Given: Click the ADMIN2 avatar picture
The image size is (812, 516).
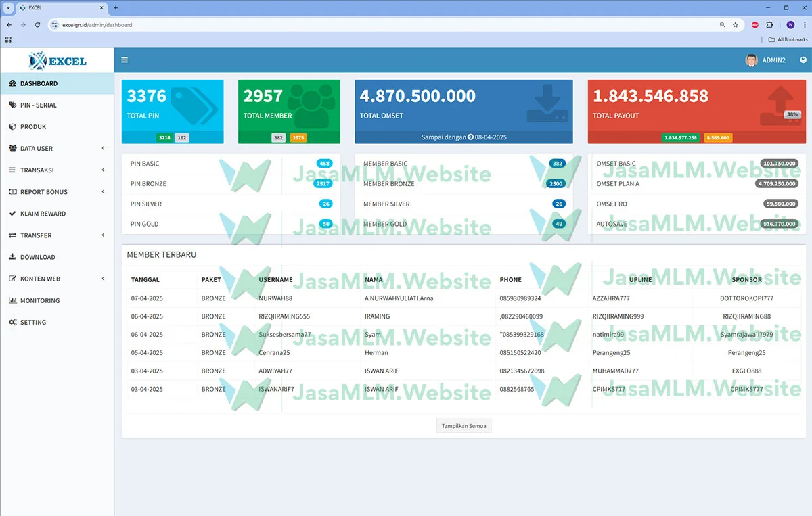Looking at the screenshot, I should tap(752, 60).
